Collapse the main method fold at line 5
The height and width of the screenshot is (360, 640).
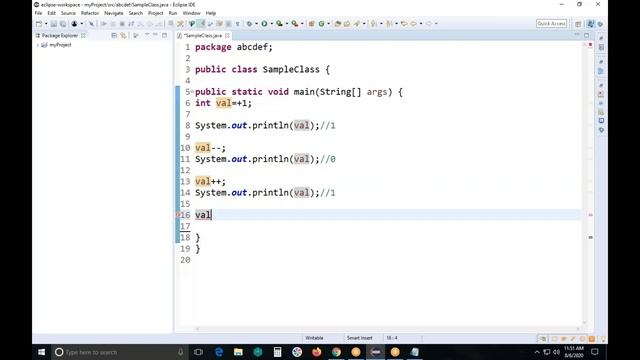(192, 91)
